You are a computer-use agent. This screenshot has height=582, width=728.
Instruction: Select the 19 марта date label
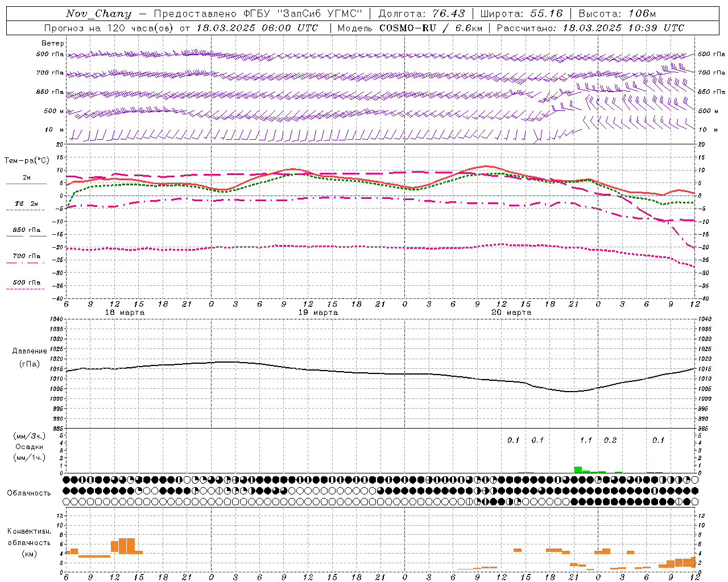pos(318,313)
